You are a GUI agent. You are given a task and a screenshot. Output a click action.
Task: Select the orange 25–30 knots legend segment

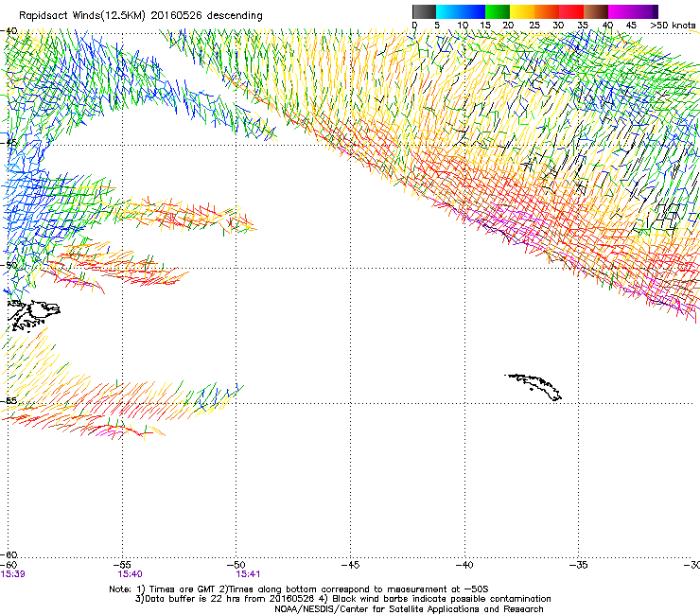pyautogui.click(x=547, y=11)
